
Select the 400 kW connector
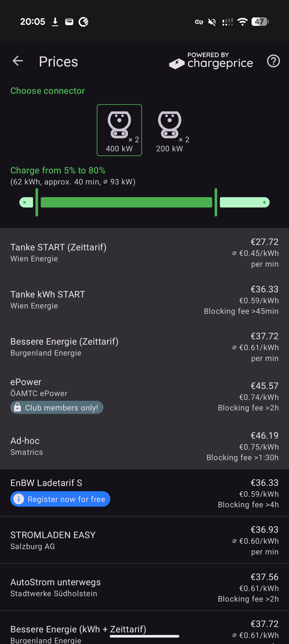119,130
